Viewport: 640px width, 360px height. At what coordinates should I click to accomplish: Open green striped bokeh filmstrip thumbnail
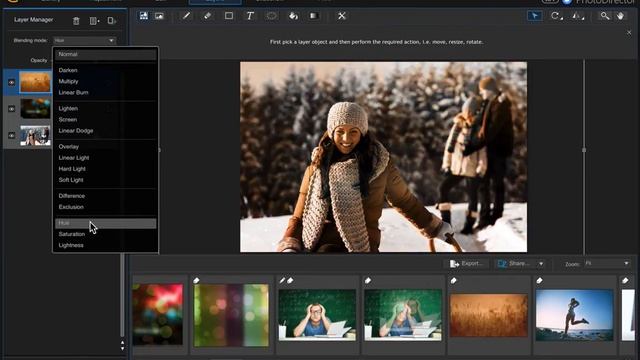pyautogui.click(x=231, y=315)
